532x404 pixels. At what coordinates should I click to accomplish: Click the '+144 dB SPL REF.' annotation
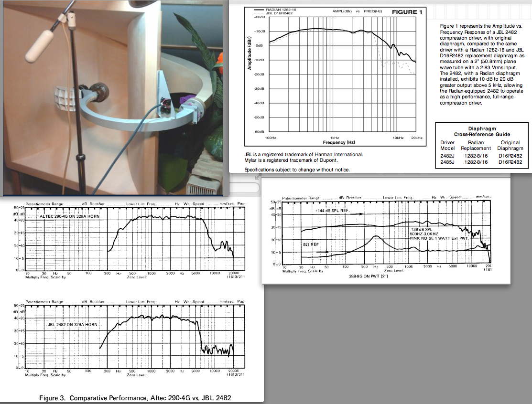tap(332, 211)
